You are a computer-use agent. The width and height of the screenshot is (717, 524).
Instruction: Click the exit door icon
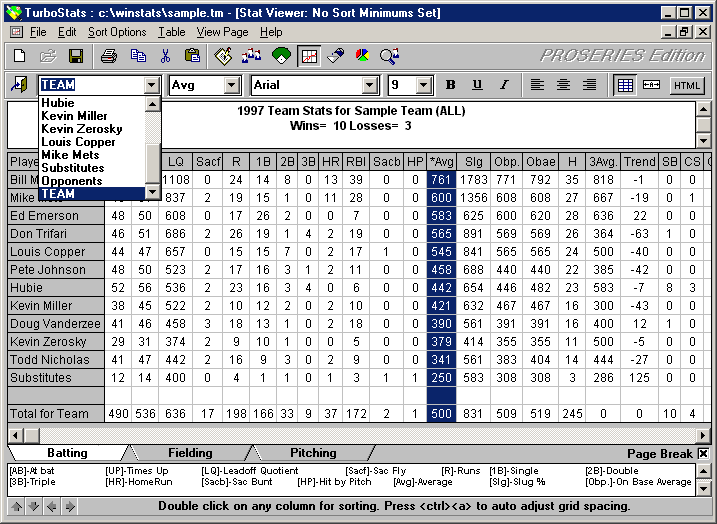click(19, 85)
